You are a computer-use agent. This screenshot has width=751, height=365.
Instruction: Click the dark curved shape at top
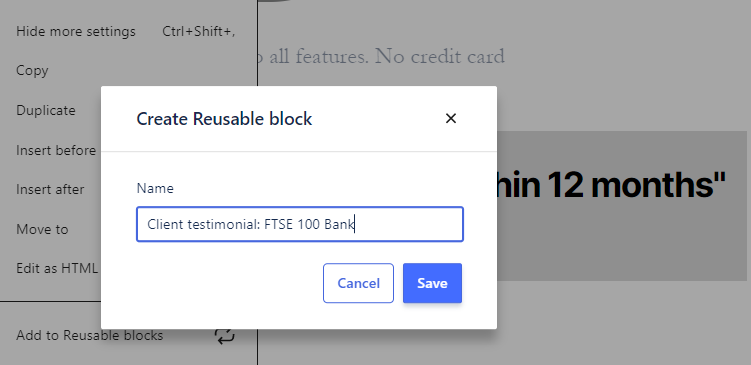tap(274, 1)
